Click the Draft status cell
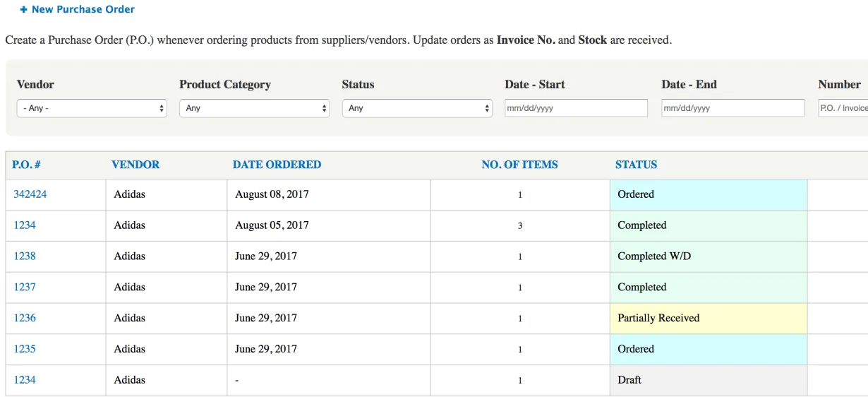 click(709, 380)
